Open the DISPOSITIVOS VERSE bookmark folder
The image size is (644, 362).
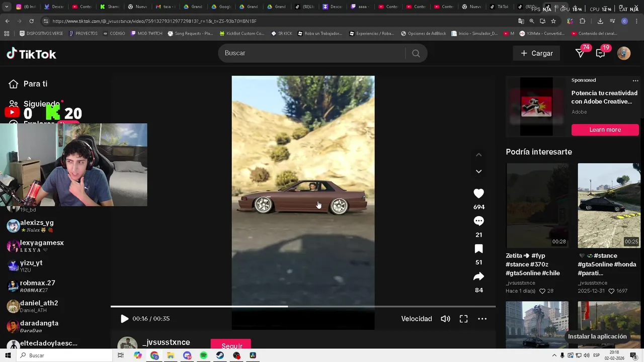(x=41, y=33)
